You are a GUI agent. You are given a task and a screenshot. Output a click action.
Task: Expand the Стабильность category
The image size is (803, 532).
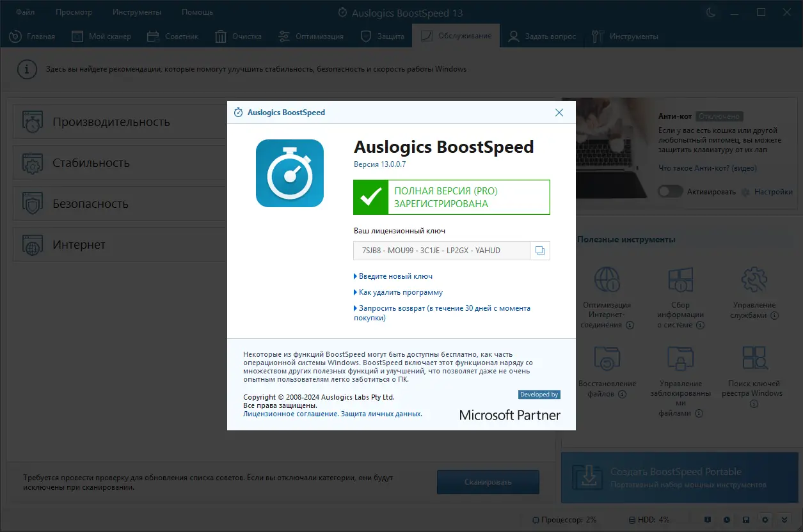pyautogui.click(x=120, y=162)
